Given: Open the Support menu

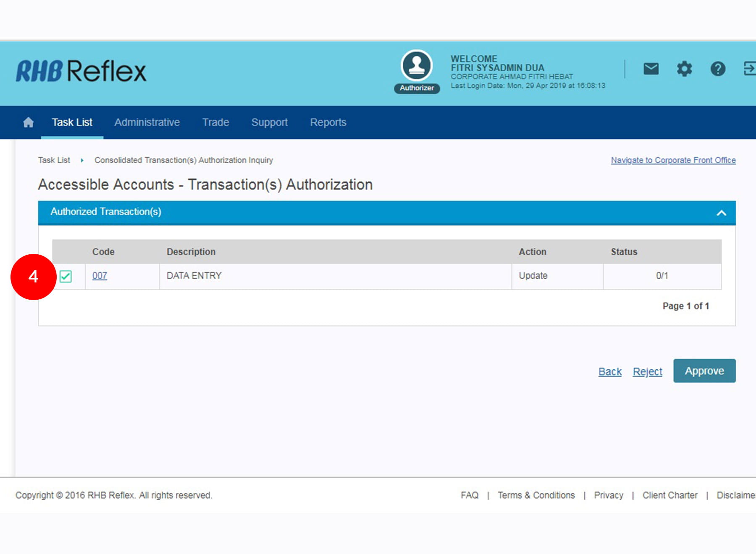Looking at the screenshot, I should click(x=269, y=122).
